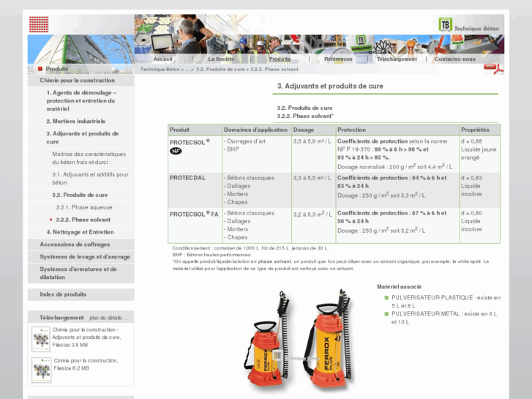Open the Accueil menu item
Screen dimensions: 532x399
pos(163,59)
